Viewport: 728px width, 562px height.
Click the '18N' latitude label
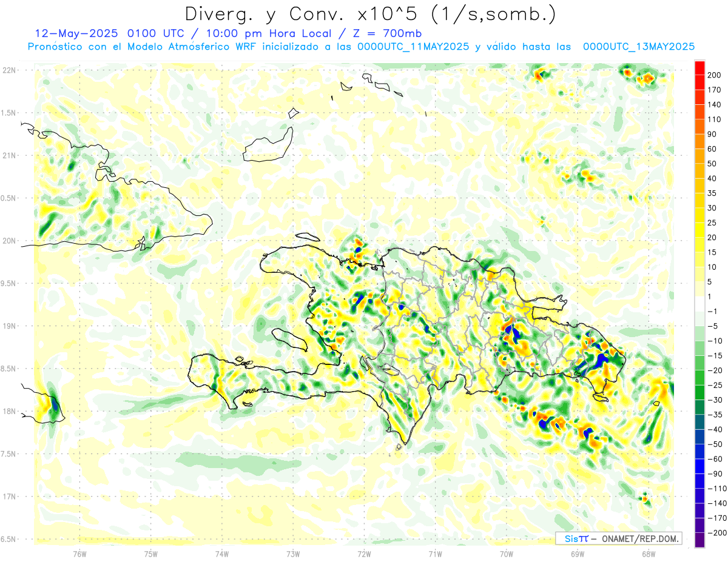tap(9, 411)
